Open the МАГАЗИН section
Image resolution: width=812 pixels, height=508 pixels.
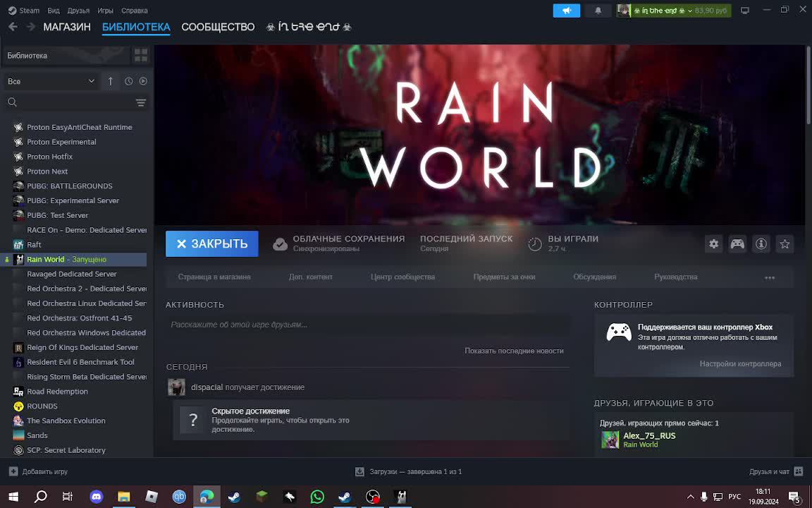[x=67, y=27]
